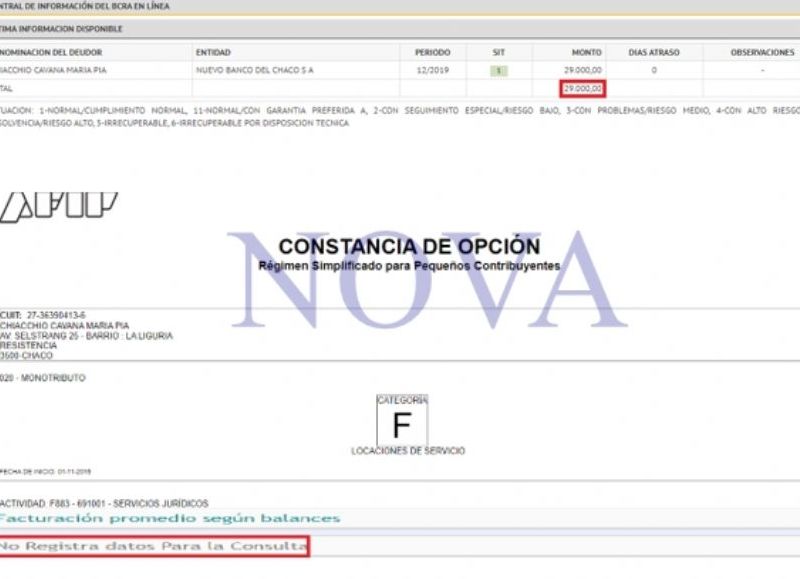Click the MONTO column header
This screenshot has width=800, height=579.
coord(586,52)
